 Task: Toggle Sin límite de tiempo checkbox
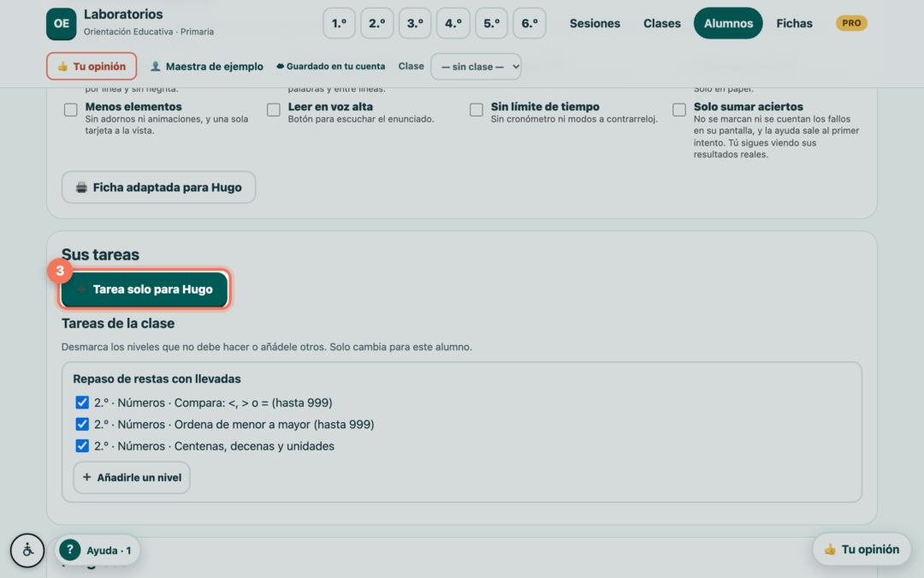pyautogui.click(x=477, y=110)
